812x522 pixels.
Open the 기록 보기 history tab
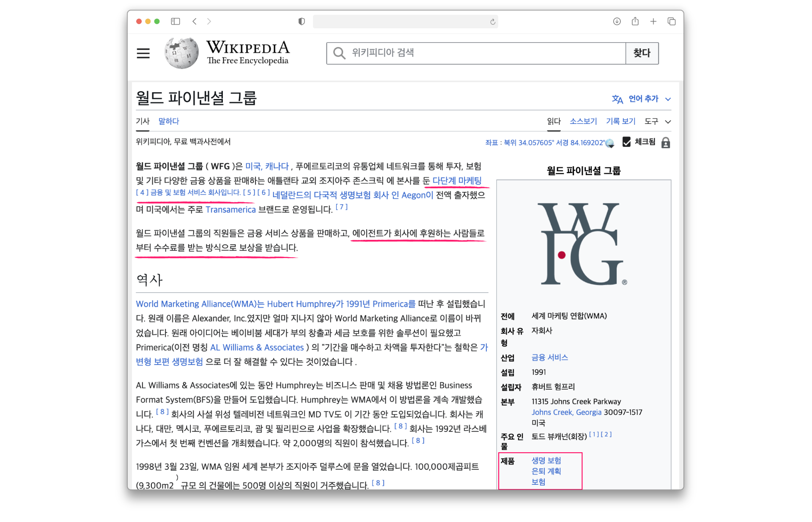pyautogui.click(x=620, y=121)
